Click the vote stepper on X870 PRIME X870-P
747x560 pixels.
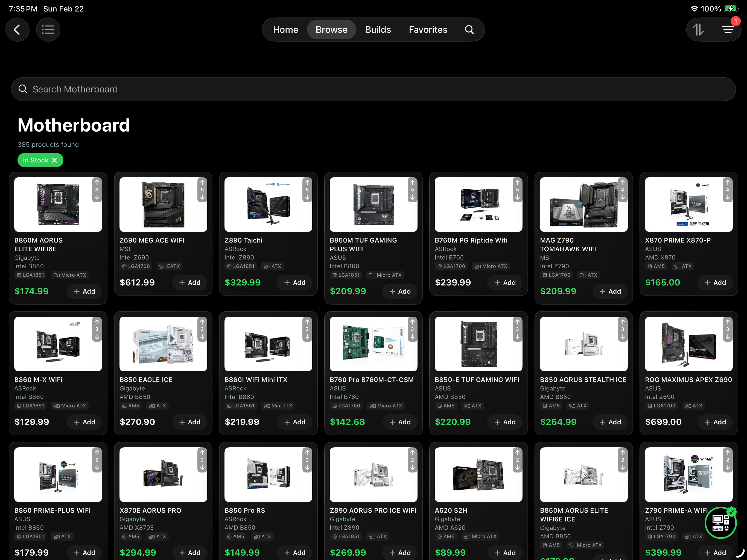coord(728,190)
